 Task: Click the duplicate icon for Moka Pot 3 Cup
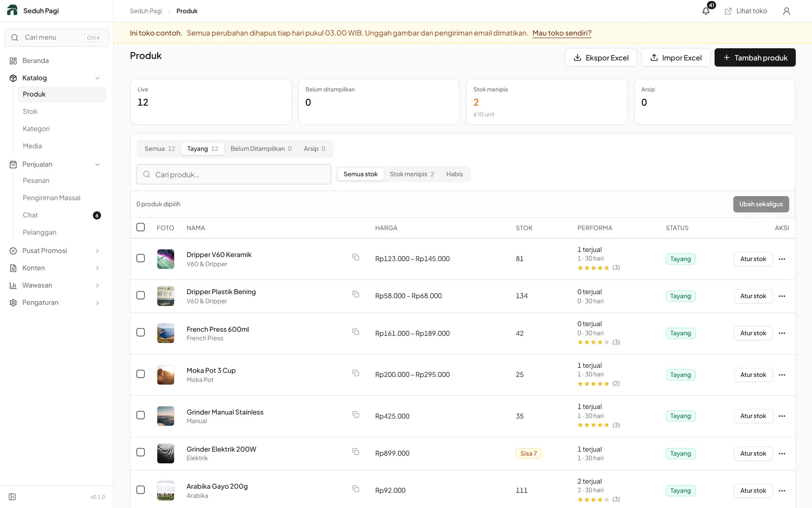pos(356,373)
